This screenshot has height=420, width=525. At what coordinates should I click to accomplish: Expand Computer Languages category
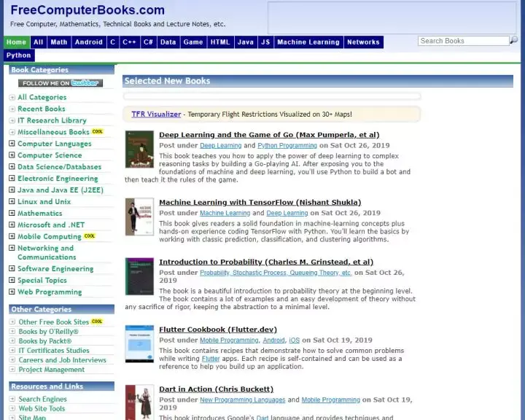(x=12, y=144)
